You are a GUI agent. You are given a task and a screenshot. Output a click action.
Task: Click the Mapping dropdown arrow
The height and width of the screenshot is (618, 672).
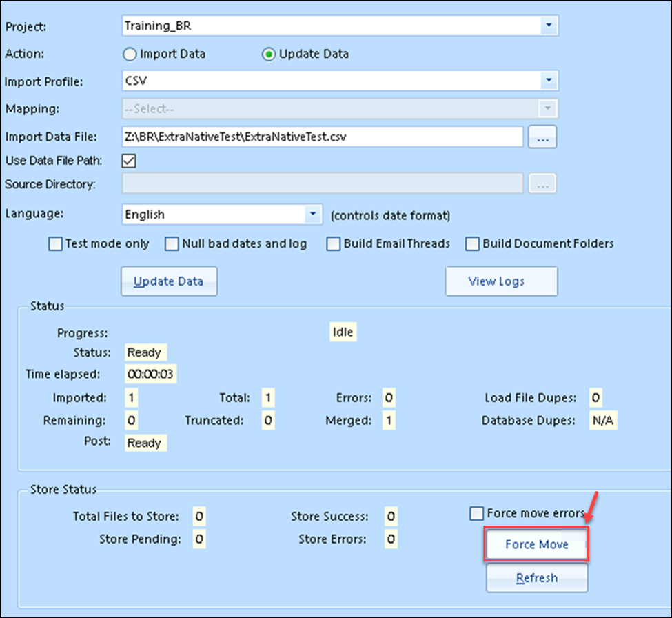point(549,109)
